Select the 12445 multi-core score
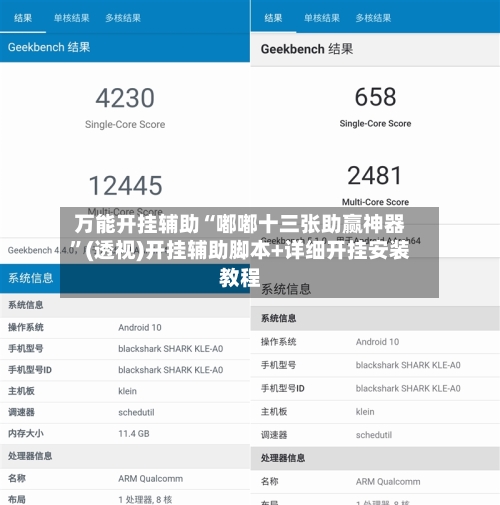The image size is (500, 505). (x=125, y=186)
